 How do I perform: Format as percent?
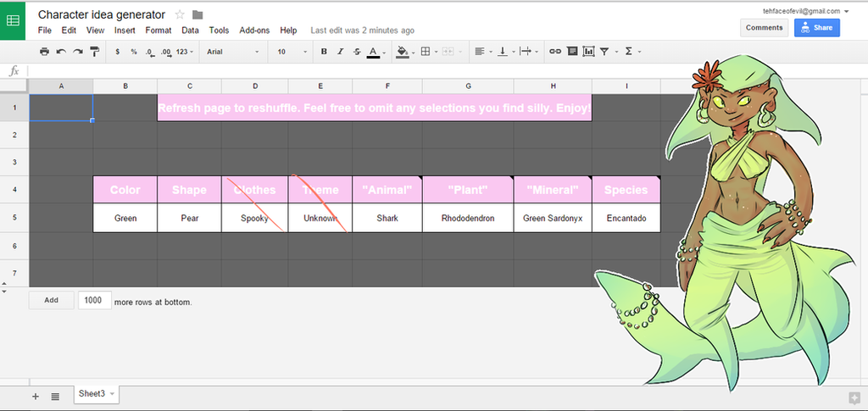click(x=134, y=52)
